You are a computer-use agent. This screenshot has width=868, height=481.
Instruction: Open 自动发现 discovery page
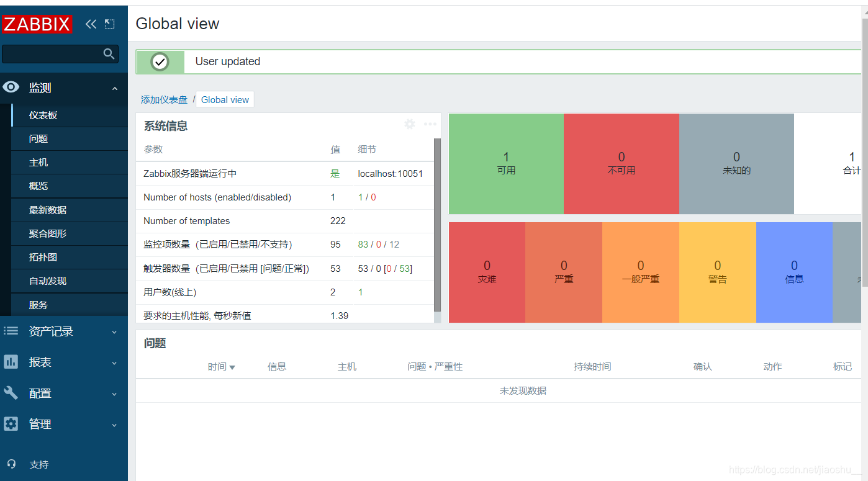point(70,281)
